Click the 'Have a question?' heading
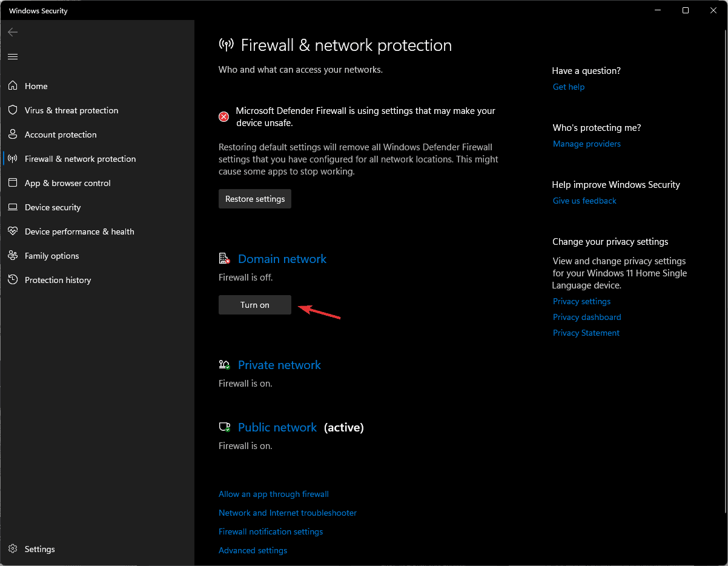This screenshot has width=728, height=566. coord(586,71)
